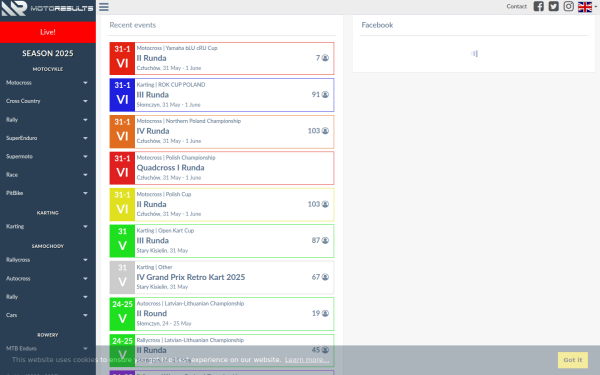Expand the Rally menu under Motocykle

click(x=48, y=120)
